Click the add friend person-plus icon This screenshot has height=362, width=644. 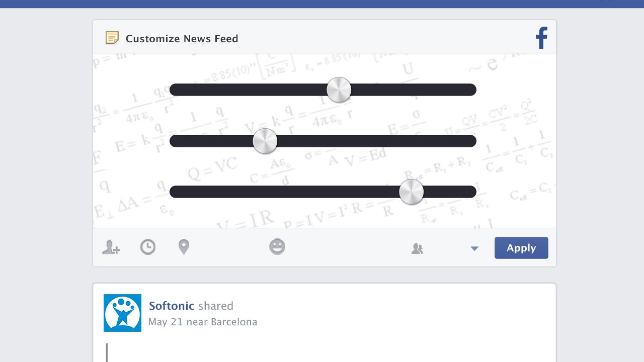click(x=111, y=247)
